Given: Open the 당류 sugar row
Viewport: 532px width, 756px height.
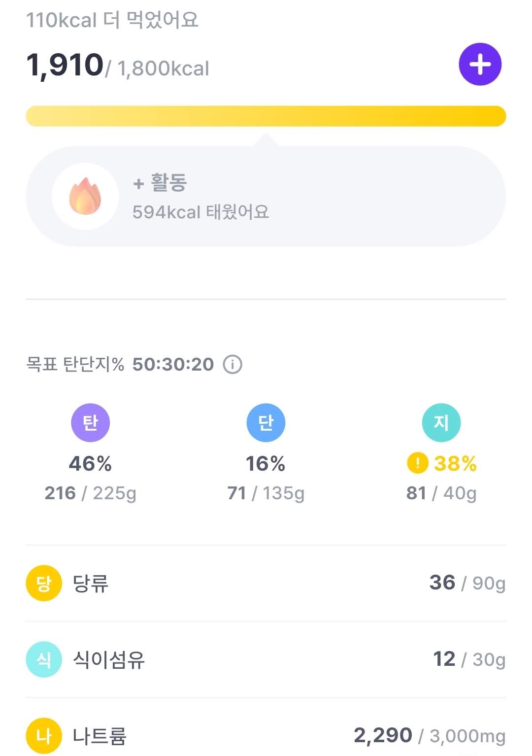Looking at the screenshot, I should click(266, 583).
